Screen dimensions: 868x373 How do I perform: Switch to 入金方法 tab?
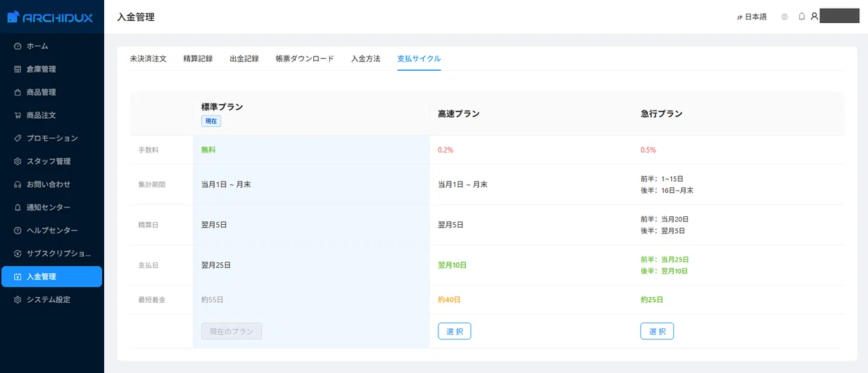pos(365,59)
